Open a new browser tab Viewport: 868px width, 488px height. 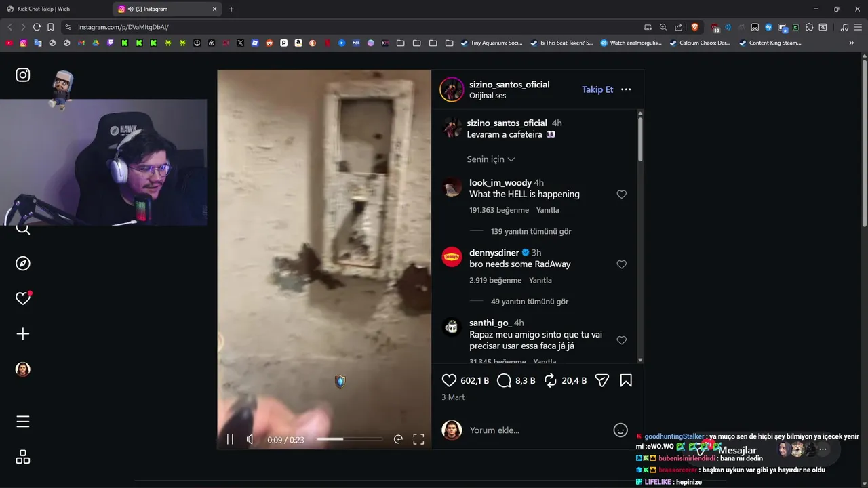[231, 9]
